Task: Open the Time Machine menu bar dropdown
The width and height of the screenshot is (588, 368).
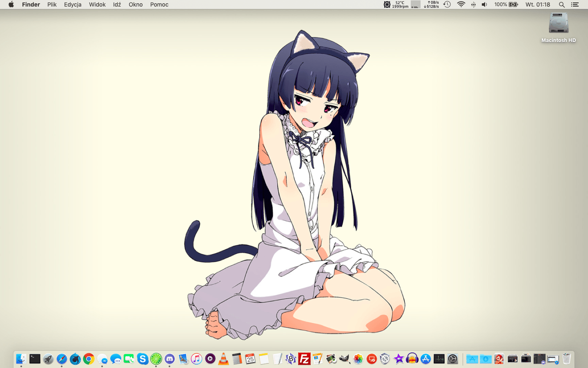Action: (x=447, y=4)
